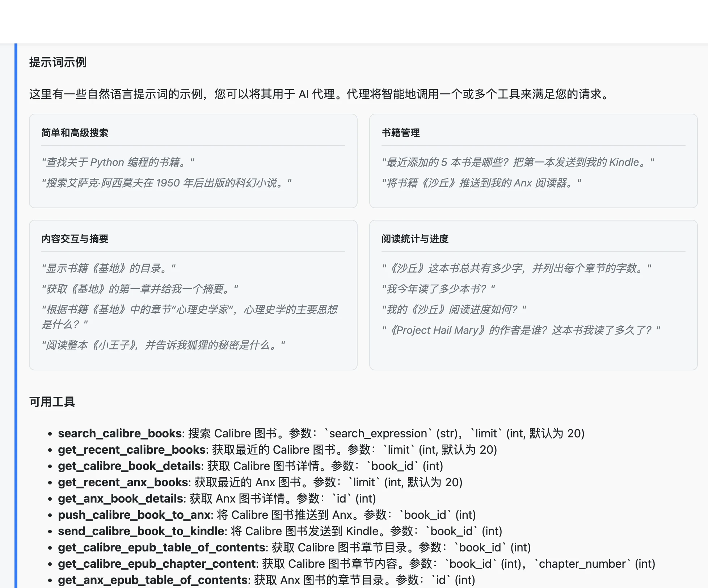
Task: Select the 内容交互与摘要 card title
Action: click(x=75, y=239)
